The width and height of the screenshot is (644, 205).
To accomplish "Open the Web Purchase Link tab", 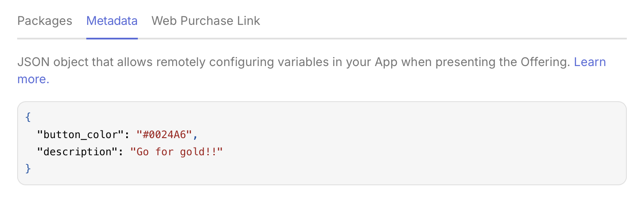I will coord(206,21).
